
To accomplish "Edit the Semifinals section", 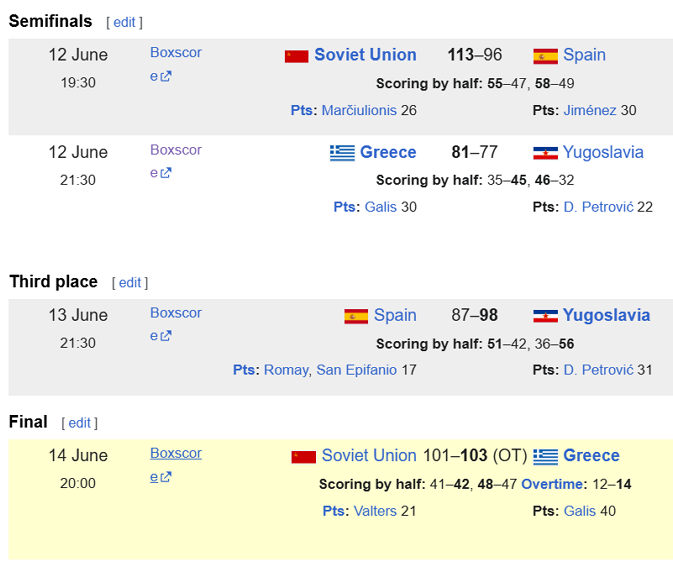I will pyautogui.click(x=124, y=22).
